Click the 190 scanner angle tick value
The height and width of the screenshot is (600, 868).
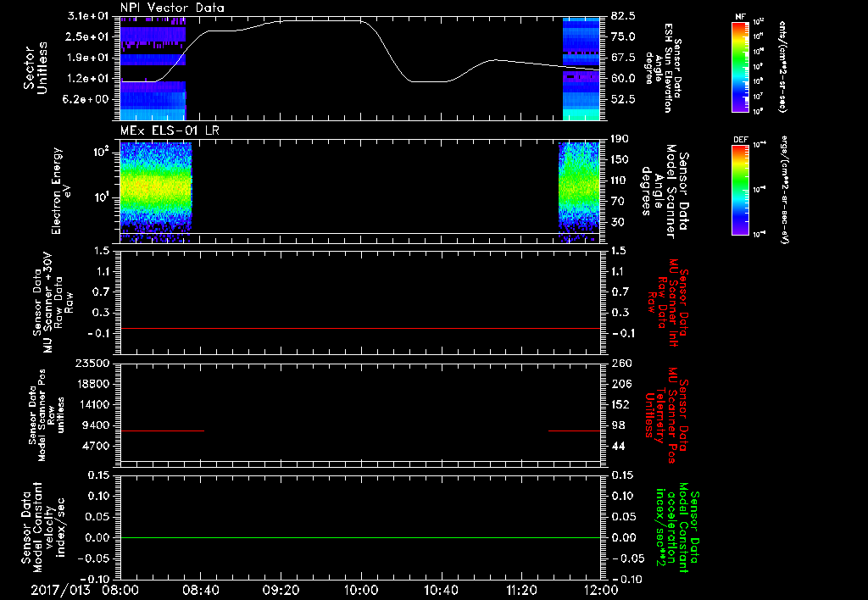coord(620,139)
